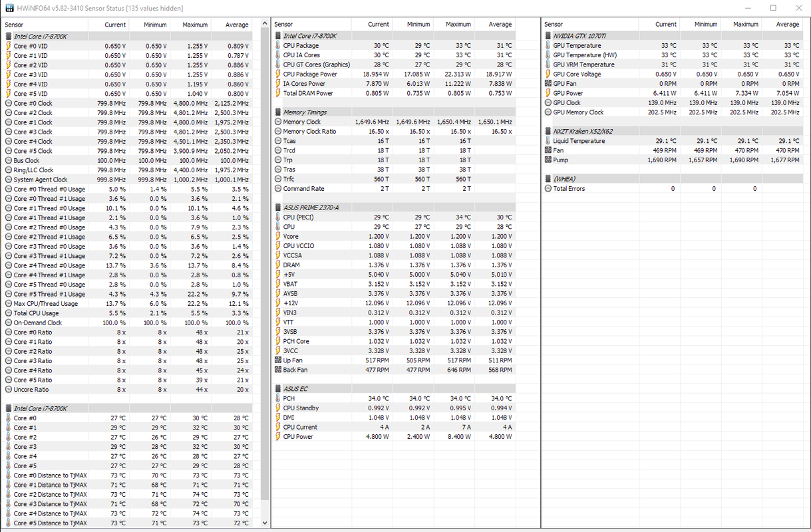Click the Current column header in the middle panel
811x532 pixels.
379,24
